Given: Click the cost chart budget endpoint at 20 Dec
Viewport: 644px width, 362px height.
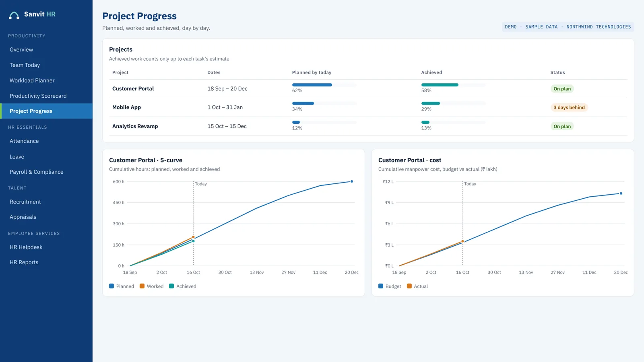Looking at the screenshot, I should point(621,193).
